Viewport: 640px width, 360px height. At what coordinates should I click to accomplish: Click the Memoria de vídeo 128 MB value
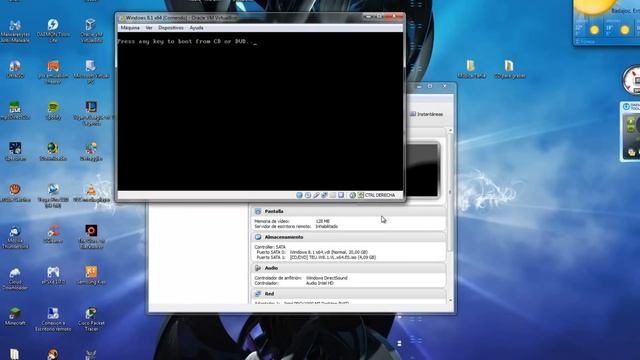point(322,221)
